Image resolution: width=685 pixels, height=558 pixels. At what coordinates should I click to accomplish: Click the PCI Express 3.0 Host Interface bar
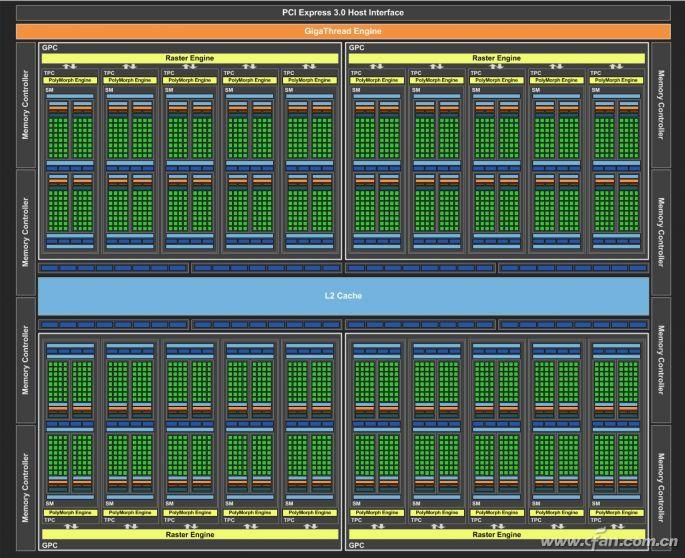tap(342, 12)
